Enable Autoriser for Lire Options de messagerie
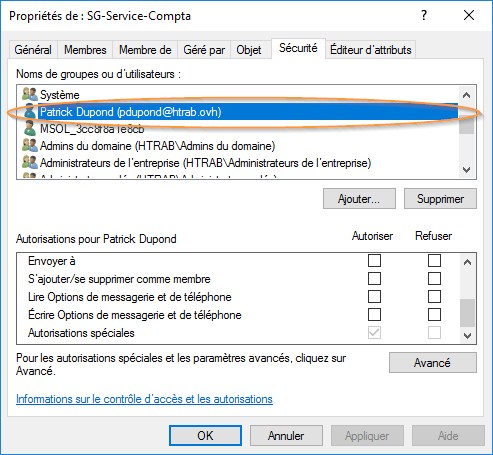This screenshot has width=493, height=455. (x=374, y=296)
